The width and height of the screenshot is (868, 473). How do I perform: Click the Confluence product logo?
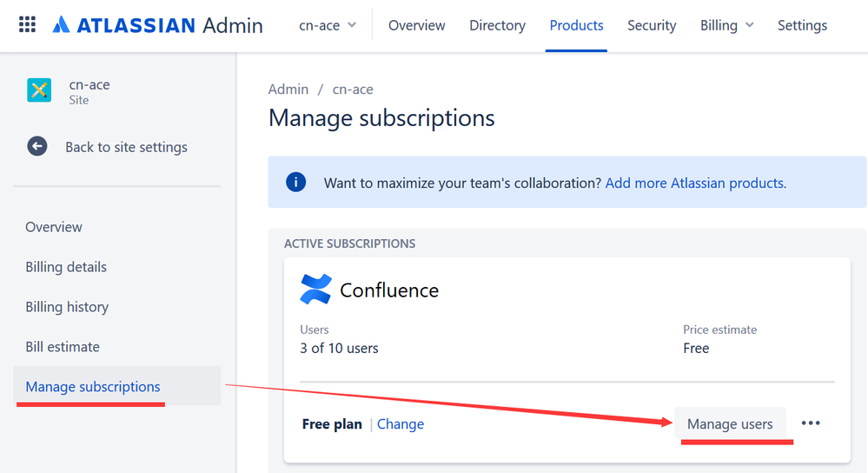pyautogui.click(x=315, y=290)
